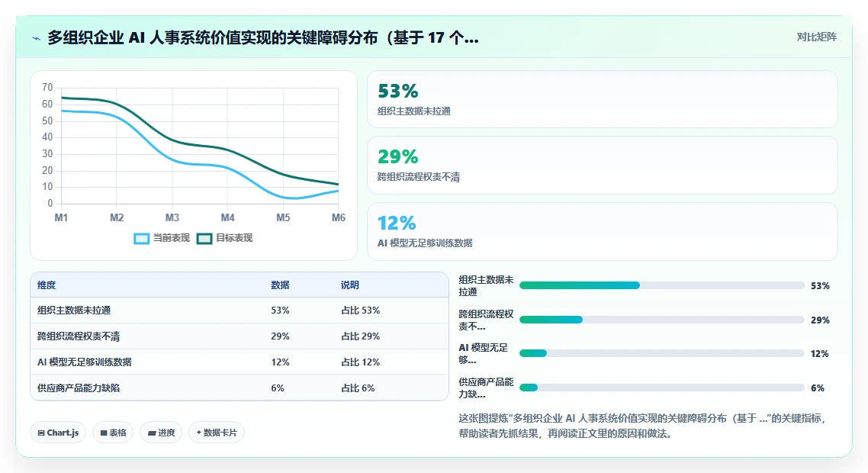Open the 12% AI 模型无足够训练数据 card
The image size is (868, 473).
coord(603,231)
